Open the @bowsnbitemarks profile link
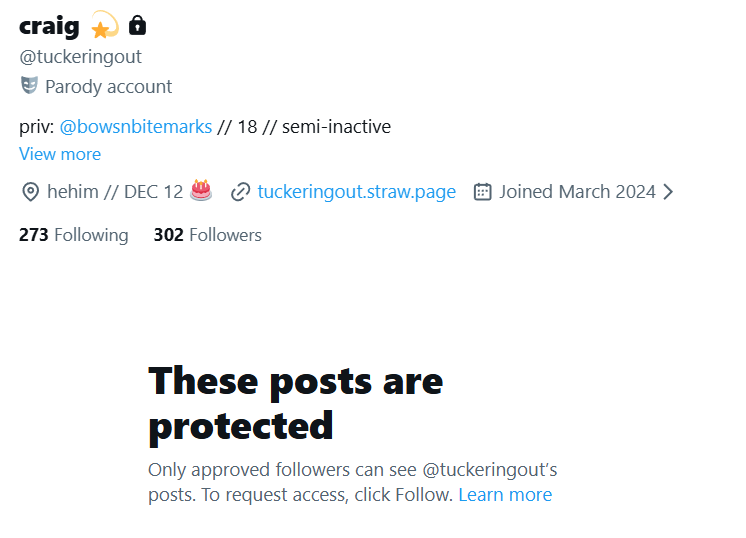746x538 pixels. [136, 127]
